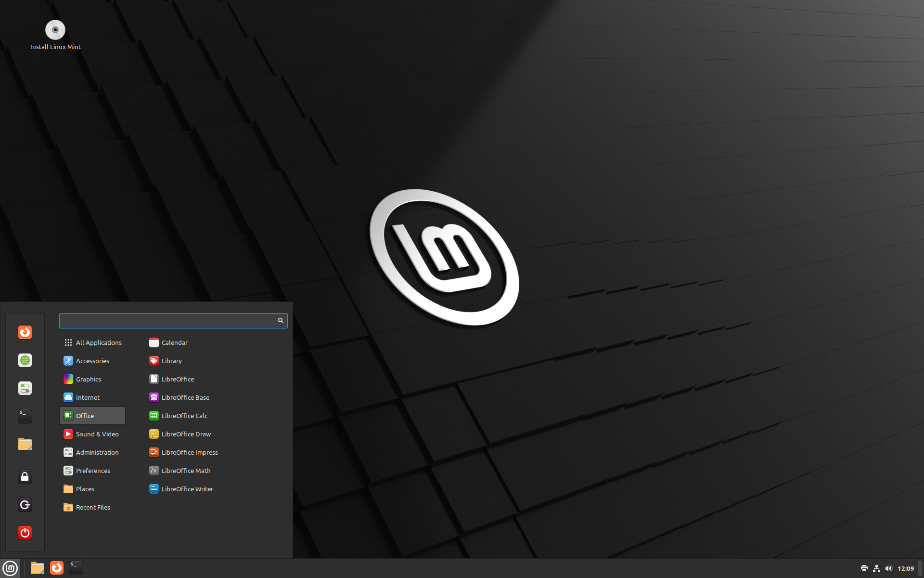This screenshot has width=924, height=578.
Task: Expand the Internet category in menu
Action: pos(87,397)
